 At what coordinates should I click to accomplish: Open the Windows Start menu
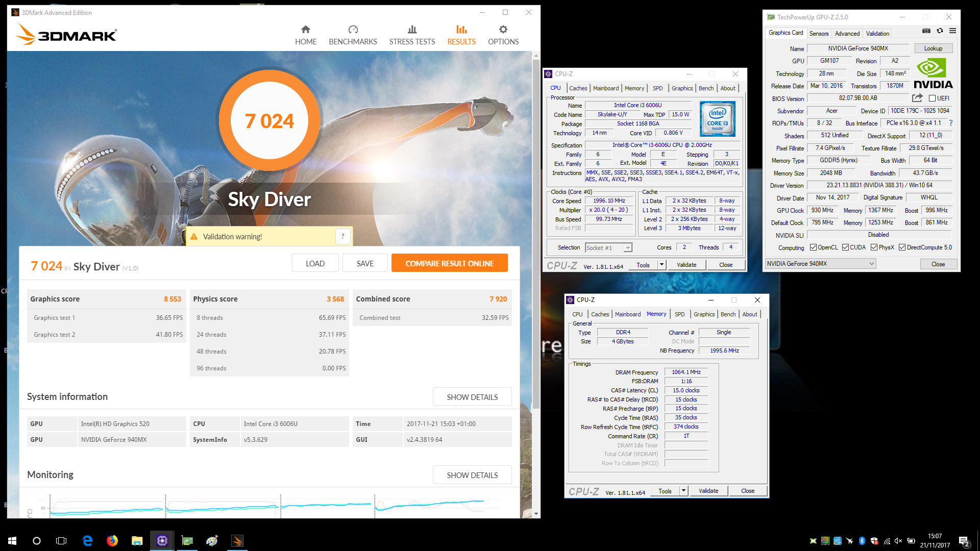(12, 540)
